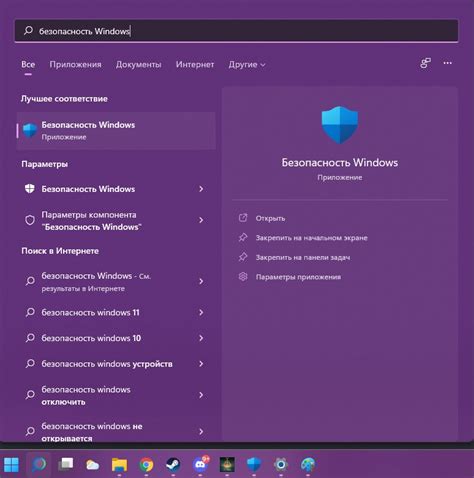Open the Windows Start button on the taskbar
The height and width of the screenshot is (478, 474).
point(12,464)
